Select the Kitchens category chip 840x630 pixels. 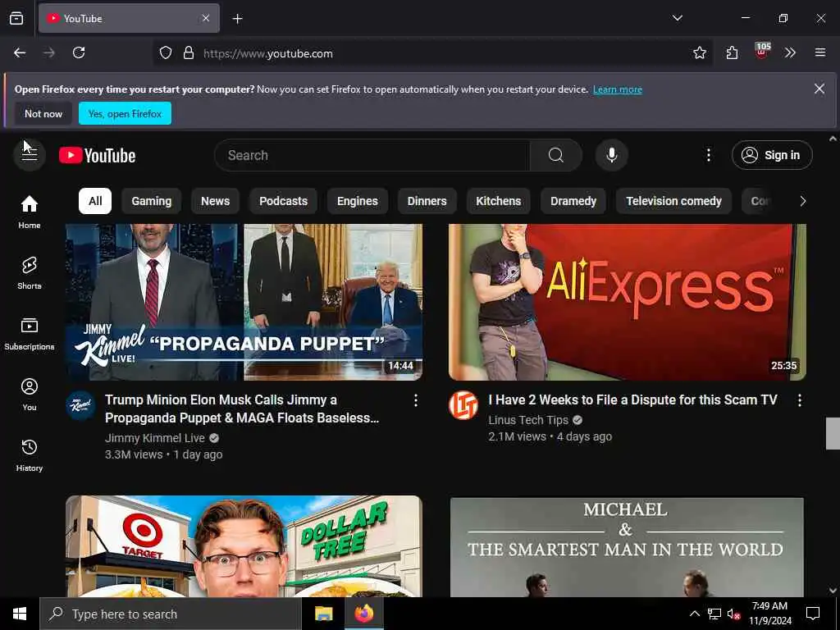pyautogui.click(x=498, y=201)
